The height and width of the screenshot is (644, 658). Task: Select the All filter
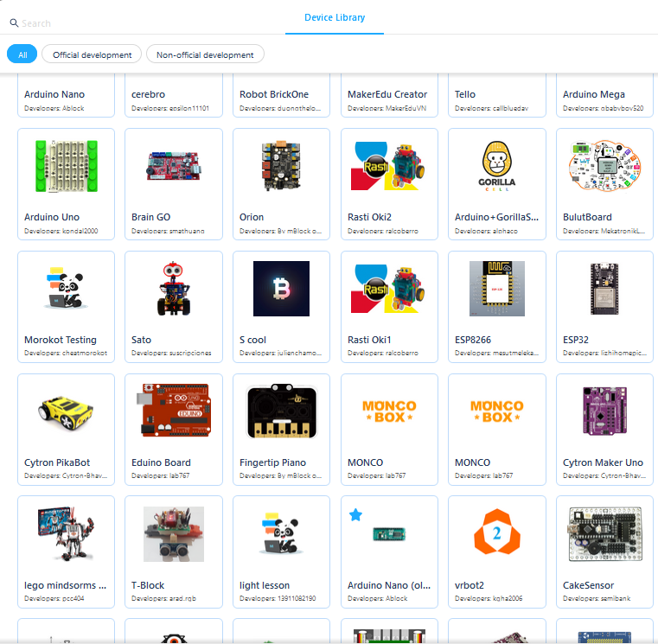pos(22,54)
